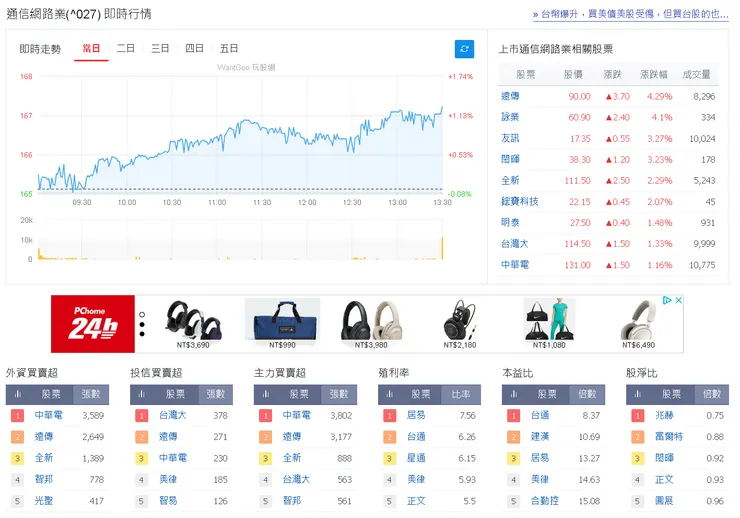740x518 pixels.
Task: Click the 漲跌幅 column header
Action: coord(654,75)
